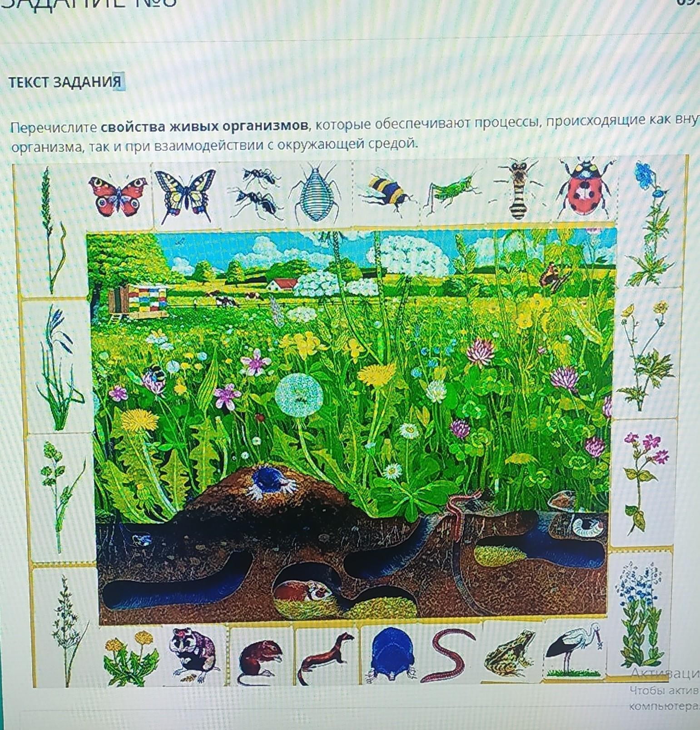Screen dimensions: 700x730
Task: Select the blue mole image
Action: point(391,653)
